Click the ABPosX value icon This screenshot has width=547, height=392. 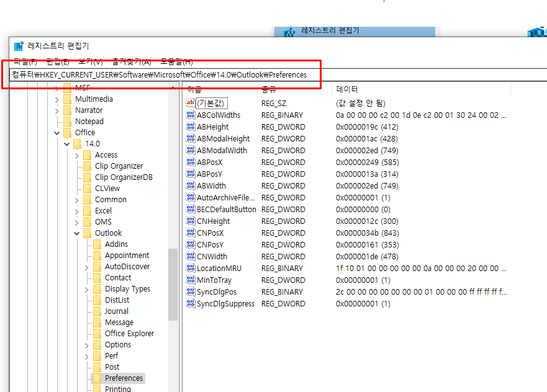[x=191, y=163]
